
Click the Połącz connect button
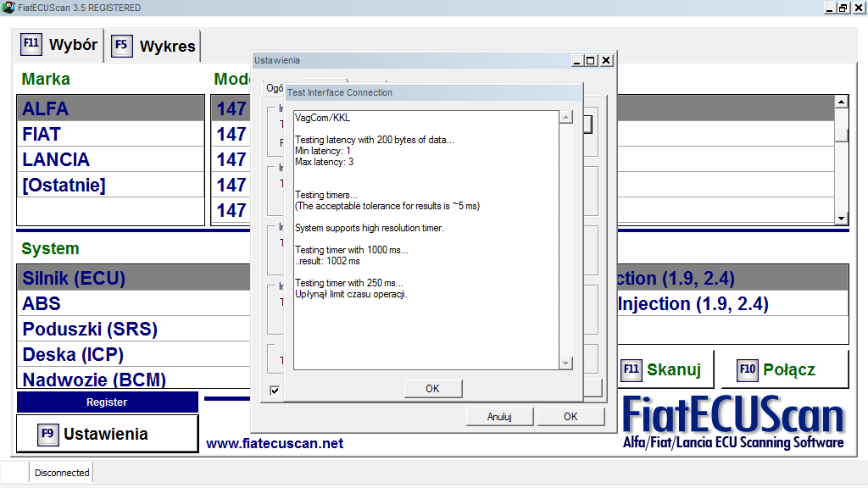pos(785,369)
